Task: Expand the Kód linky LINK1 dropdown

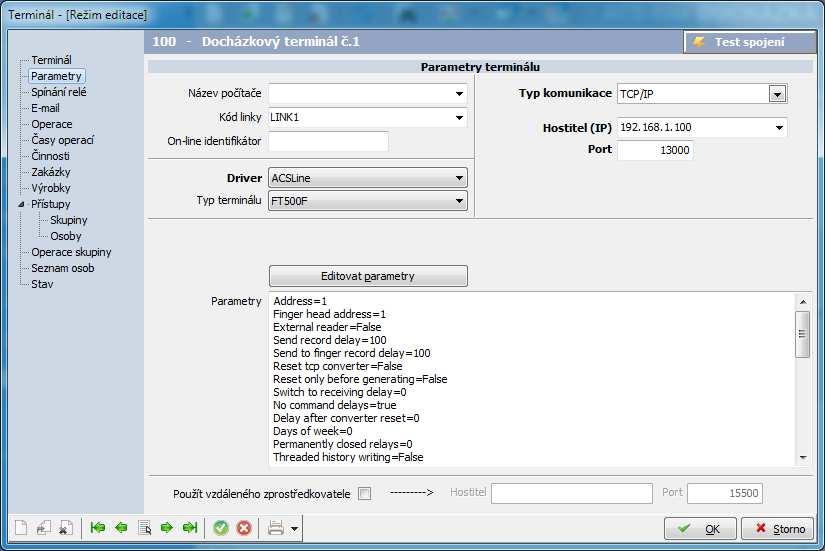Action: point(459,117)
